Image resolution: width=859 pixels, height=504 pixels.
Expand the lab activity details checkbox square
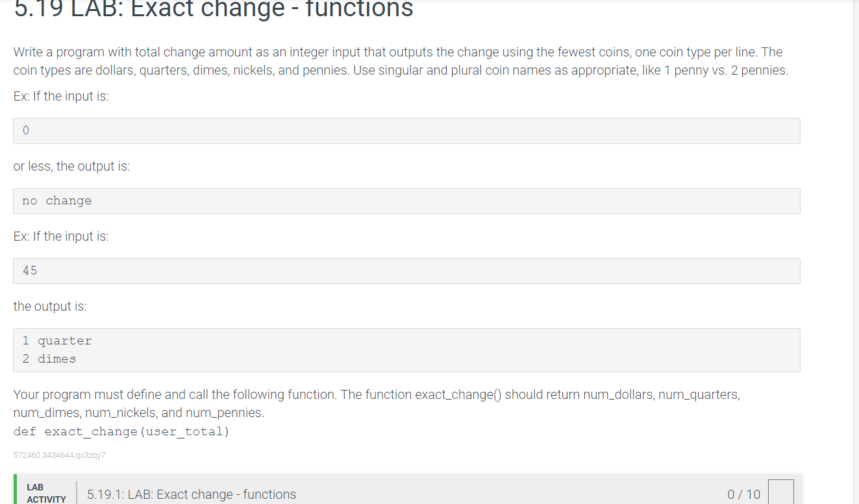click(x=781, y=494)
